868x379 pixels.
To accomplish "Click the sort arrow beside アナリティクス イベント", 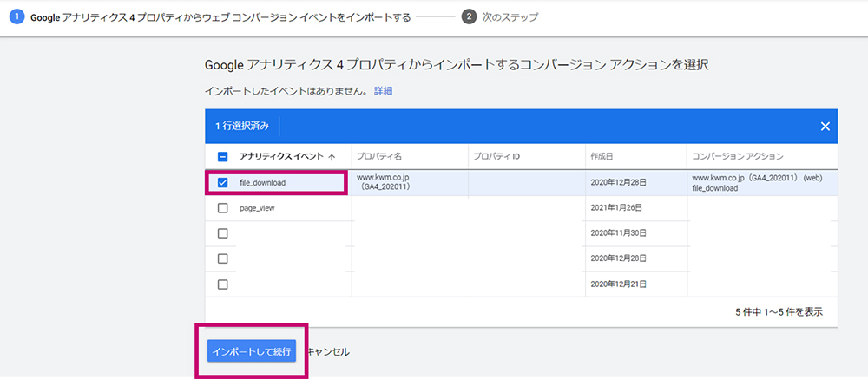I will pyautogui.click(x=332, y=157).
